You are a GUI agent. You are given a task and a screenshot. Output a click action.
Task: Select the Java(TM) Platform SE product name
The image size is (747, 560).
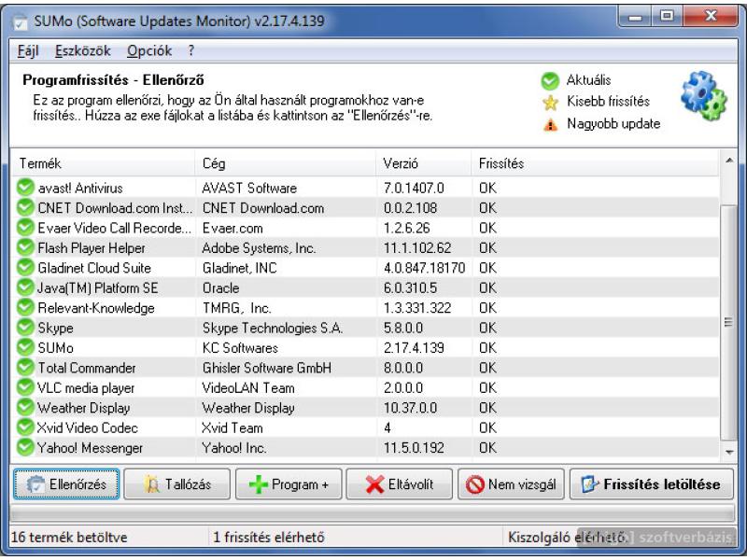point(98,288)
